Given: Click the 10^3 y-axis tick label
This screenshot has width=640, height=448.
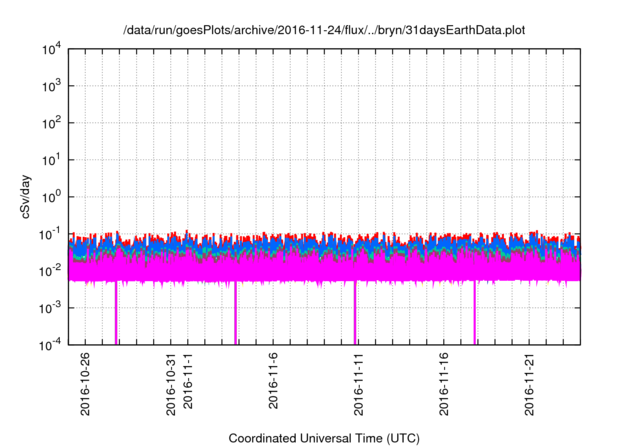Looking at the screenshot, I should (52, 86).
